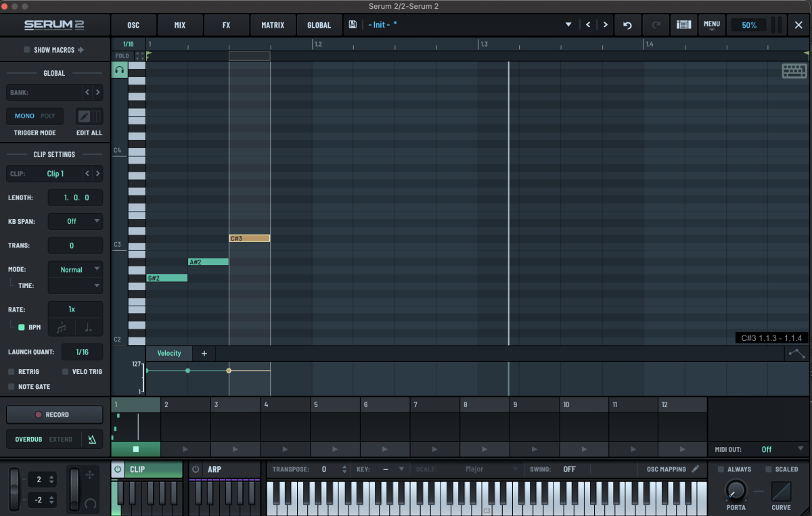Click the Transpose stepper arrows

[344, 469]
